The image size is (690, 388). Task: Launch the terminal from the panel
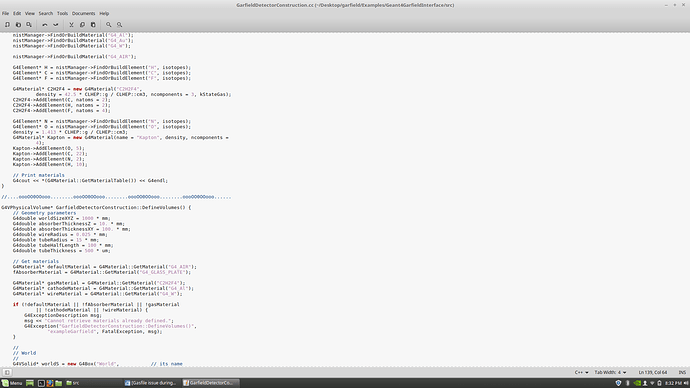[x=41, y=383]
